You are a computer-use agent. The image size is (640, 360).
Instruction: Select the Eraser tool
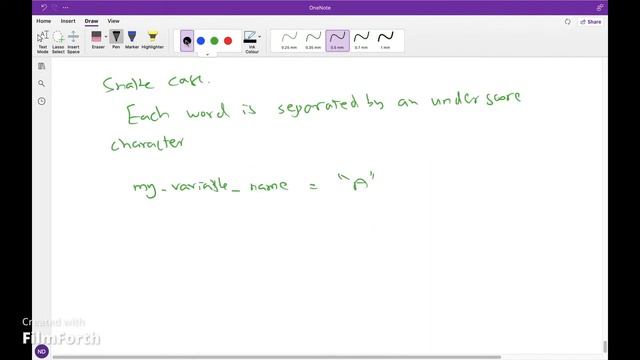click(97, 40)
